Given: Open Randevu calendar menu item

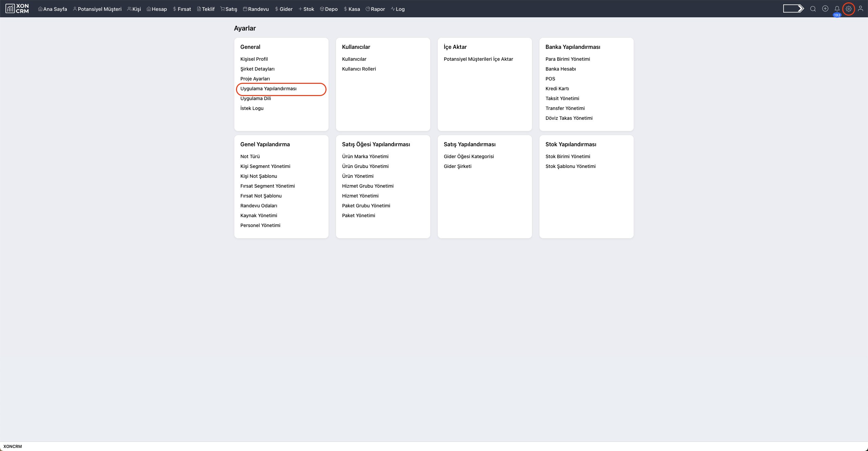Looking at the screenshot, I should (x=256, y=9).
